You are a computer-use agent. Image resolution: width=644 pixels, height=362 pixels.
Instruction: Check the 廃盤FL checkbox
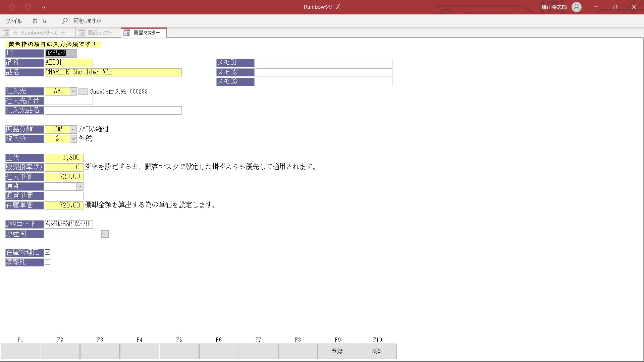click(x=48, y=262)
